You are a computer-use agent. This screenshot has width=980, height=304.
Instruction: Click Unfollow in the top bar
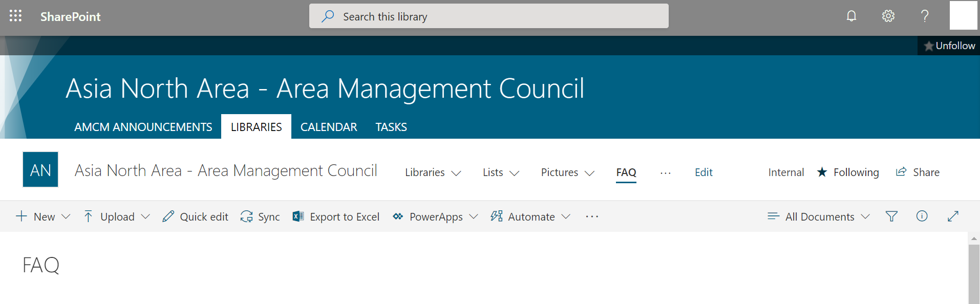pos(950,46)
